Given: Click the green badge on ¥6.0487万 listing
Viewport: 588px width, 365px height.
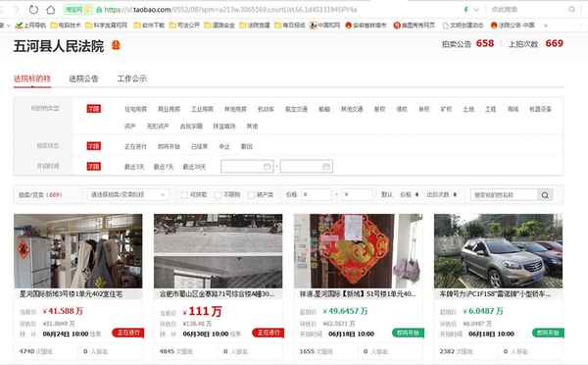Looking at the screenshot, I should (548, 333).
